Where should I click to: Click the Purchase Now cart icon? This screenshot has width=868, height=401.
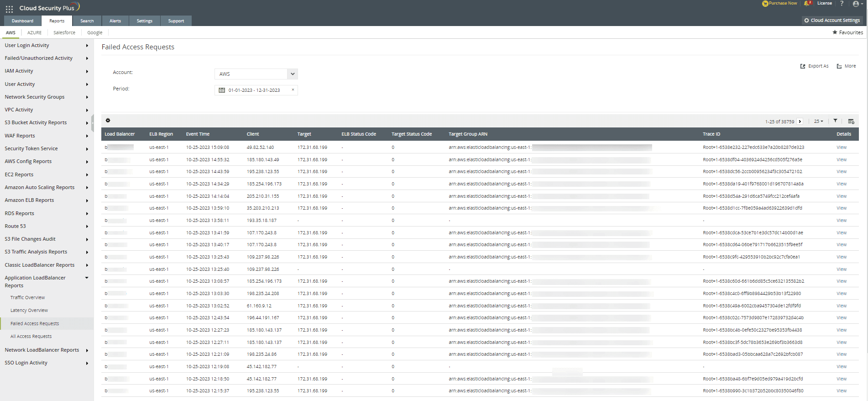tap(765, 4)
